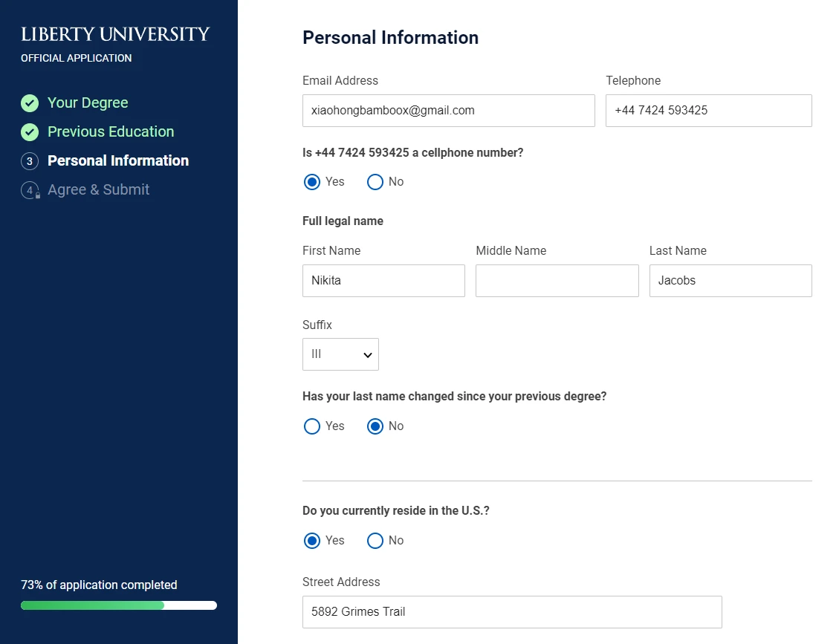839x644 pixels.
Task: Click the green checkmark beside Your Degree
Action: tap(30, 103)
